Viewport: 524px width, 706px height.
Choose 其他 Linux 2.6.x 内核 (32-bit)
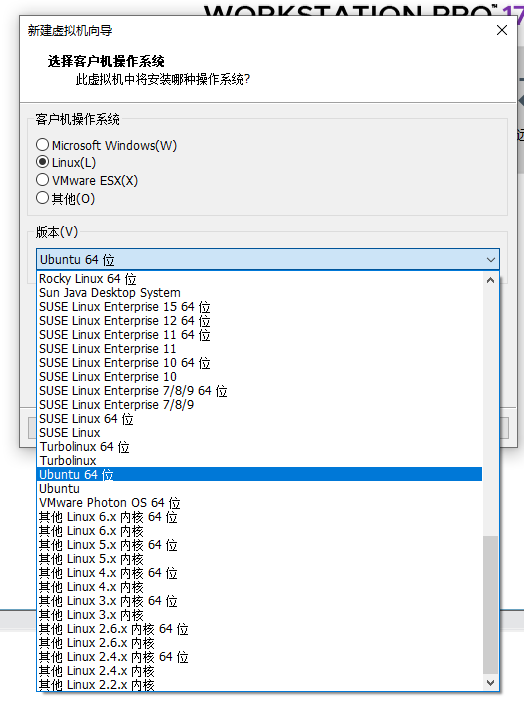(260, 642)
